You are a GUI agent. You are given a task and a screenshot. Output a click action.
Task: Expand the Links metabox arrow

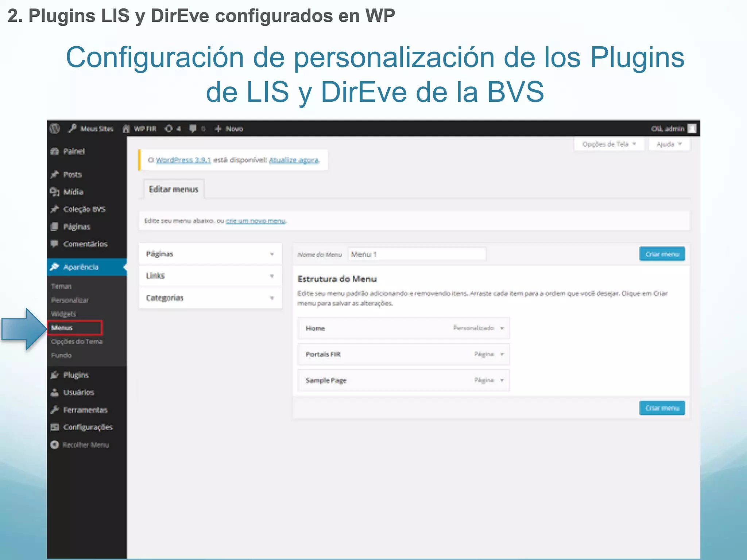coord(272,276)
